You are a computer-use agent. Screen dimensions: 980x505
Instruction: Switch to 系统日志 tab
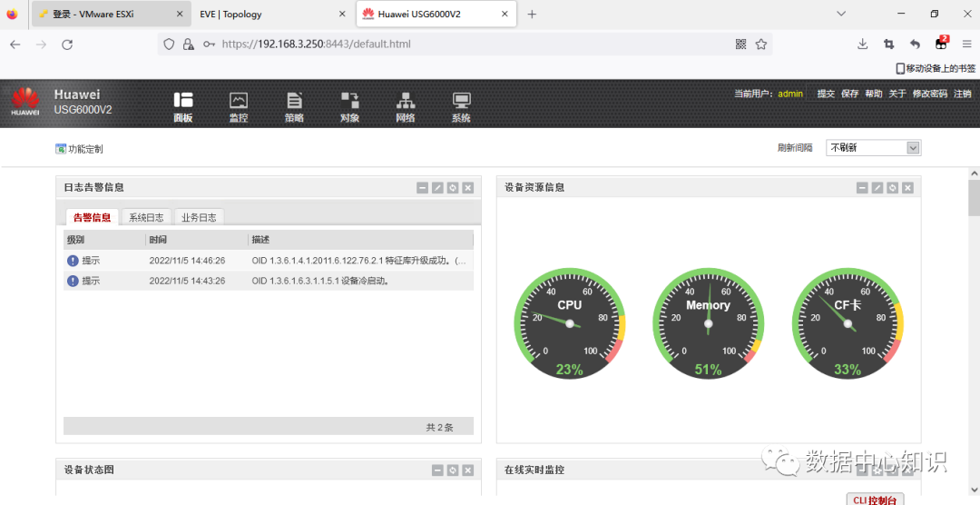point(146,217)
